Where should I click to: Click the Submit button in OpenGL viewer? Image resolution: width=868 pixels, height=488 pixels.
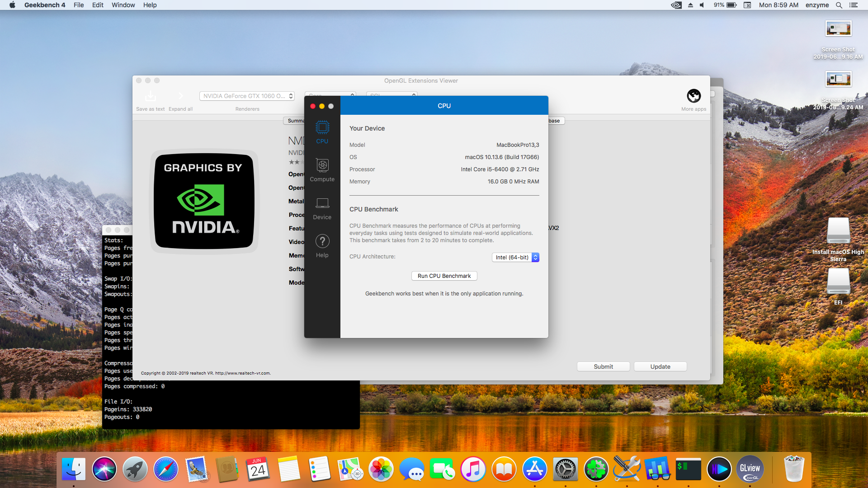point(603,366)
